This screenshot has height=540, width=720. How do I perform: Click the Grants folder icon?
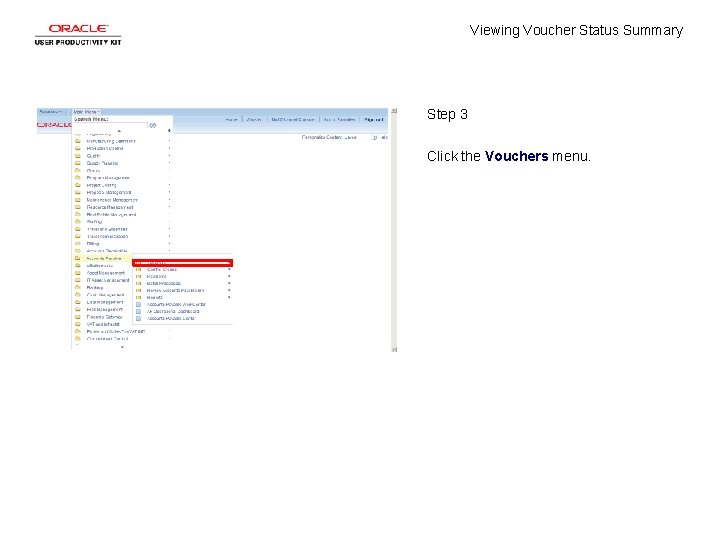click(x=78, y=170)
